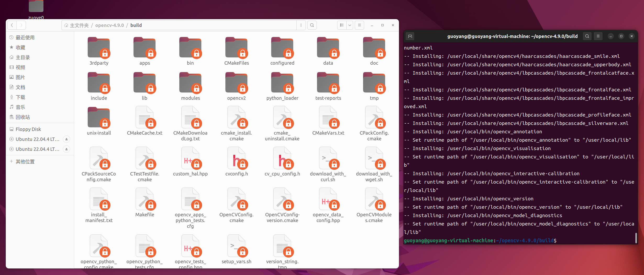
Task: Eject the first Ubuntu 22.04.4 disk
Action: pyautogui.click(x=66, y=139)
